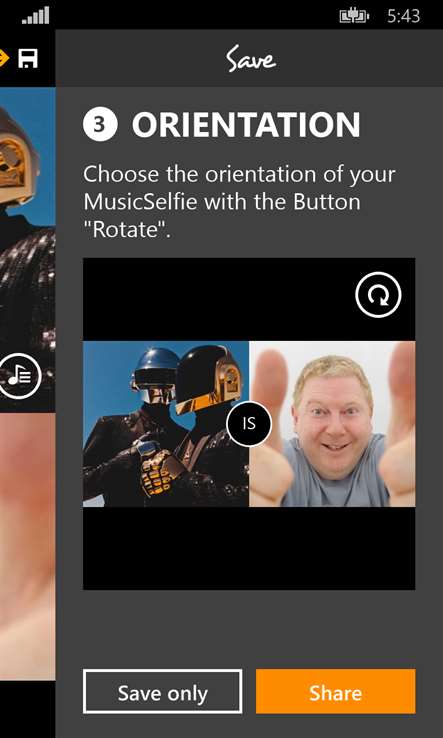The height and width of the screenshot is (738, 443).
Task: Tap the Rotate orientation icon
Action: point(378,295)
